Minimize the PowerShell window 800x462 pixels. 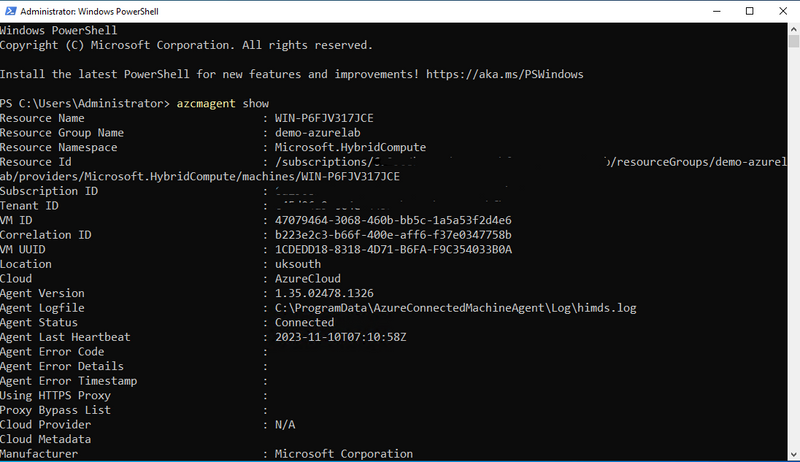coord(717,11)
